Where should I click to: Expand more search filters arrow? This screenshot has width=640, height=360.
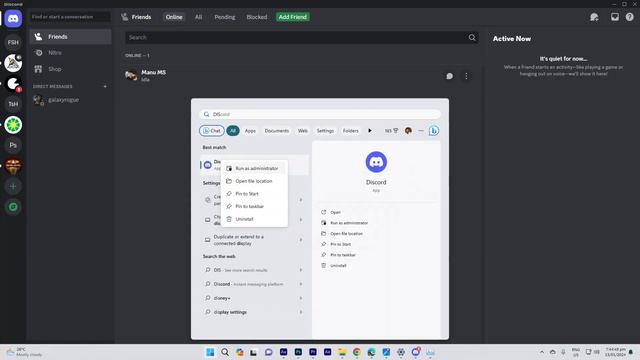pos(370,131)
